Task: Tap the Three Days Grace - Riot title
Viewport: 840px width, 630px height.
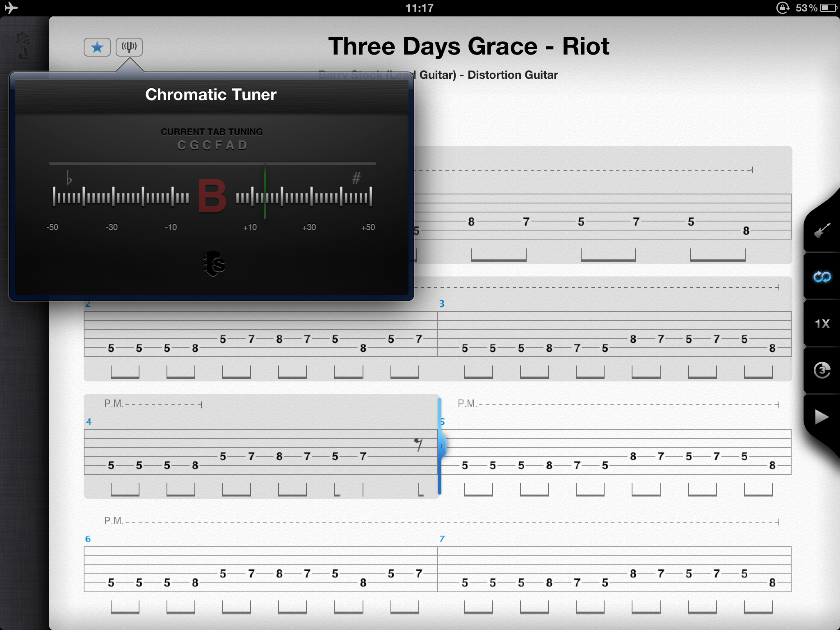Action: [x=468, y=46]
